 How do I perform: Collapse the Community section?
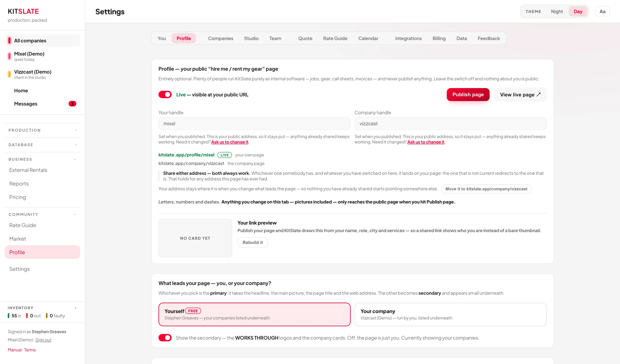tap(42, 215)
